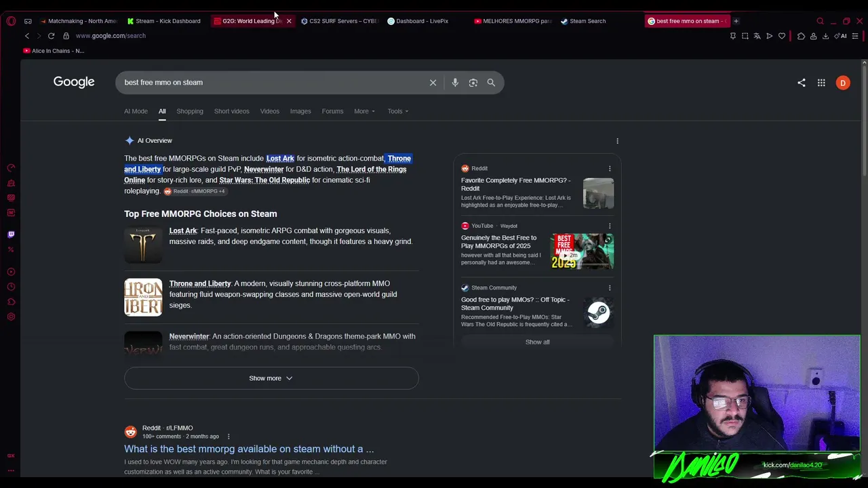Open the r/LFMMO result options menu
This screenshot has height=488, width=868.
pos(229,436)
